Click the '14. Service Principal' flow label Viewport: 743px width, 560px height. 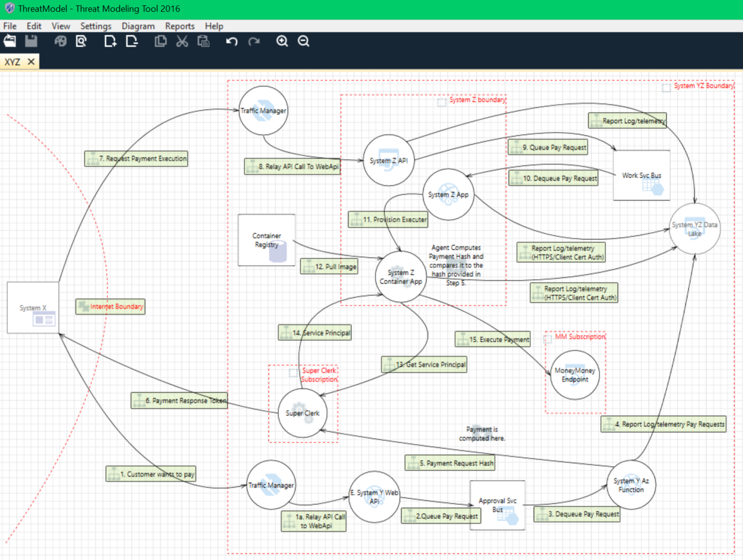click(x=315, y=332)
